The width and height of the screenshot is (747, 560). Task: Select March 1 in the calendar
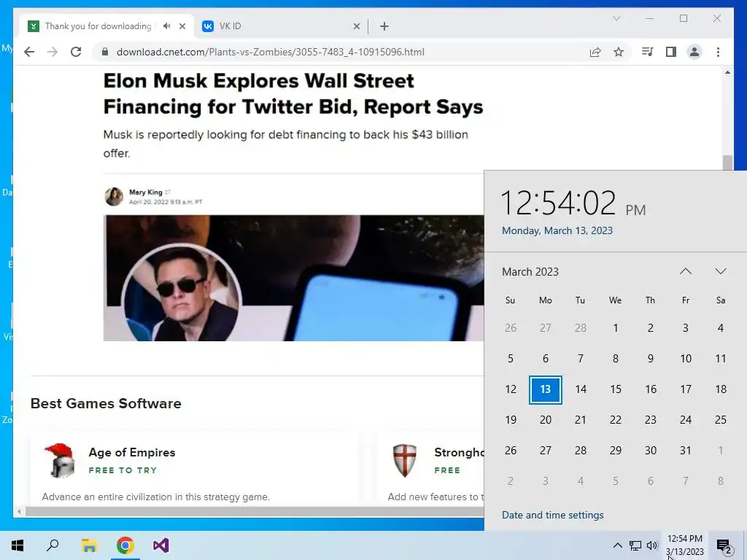pos(616,328)
